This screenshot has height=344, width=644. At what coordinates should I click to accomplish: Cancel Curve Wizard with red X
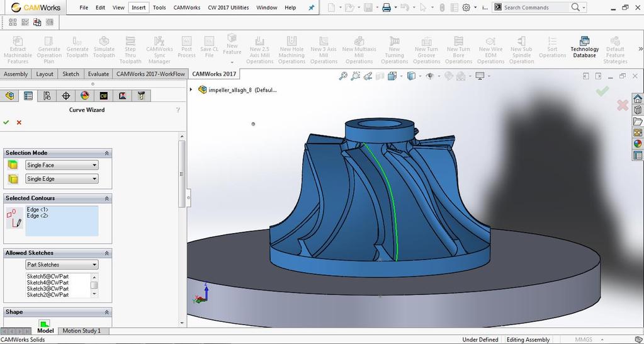point(19,122)
